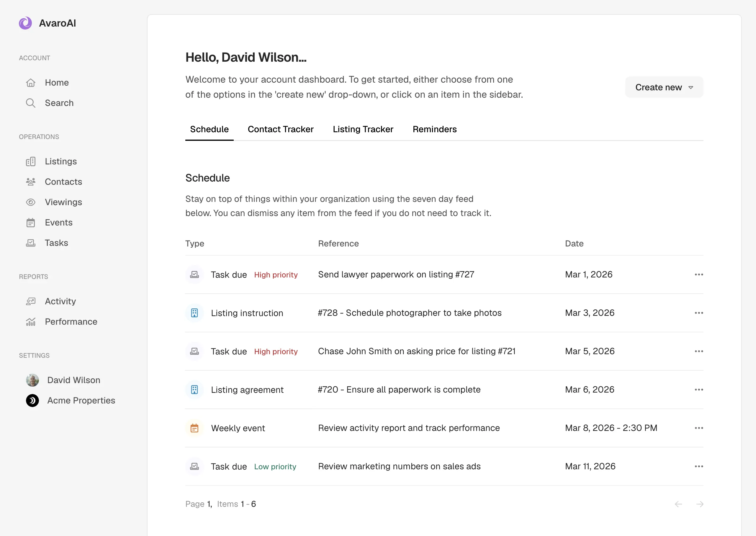Open the Listing Tracker tab

[x=363, y=129]
